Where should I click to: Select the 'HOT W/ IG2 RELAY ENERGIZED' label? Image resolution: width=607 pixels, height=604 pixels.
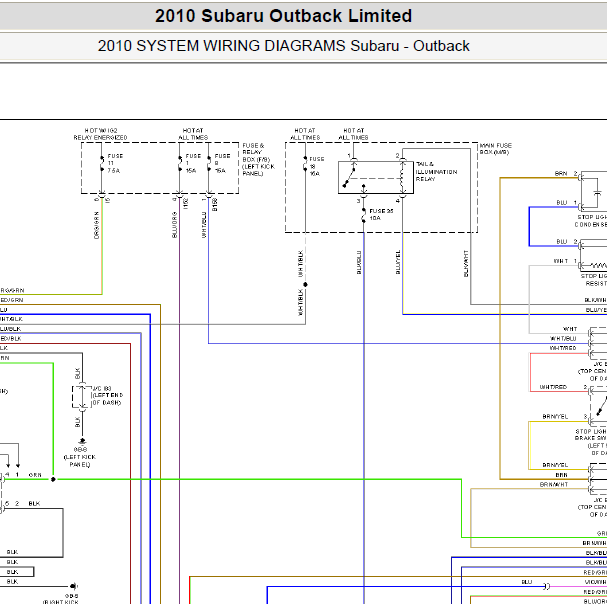[x=100, y=134]
